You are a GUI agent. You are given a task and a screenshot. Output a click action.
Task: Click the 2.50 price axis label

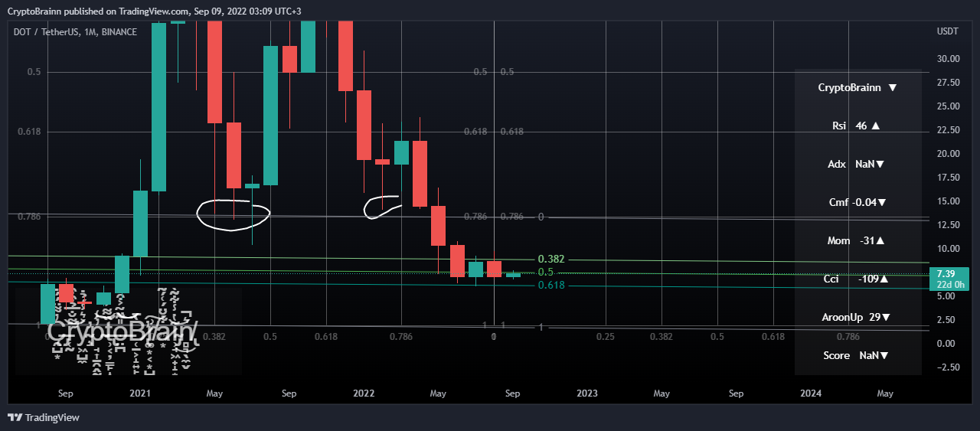948,319
